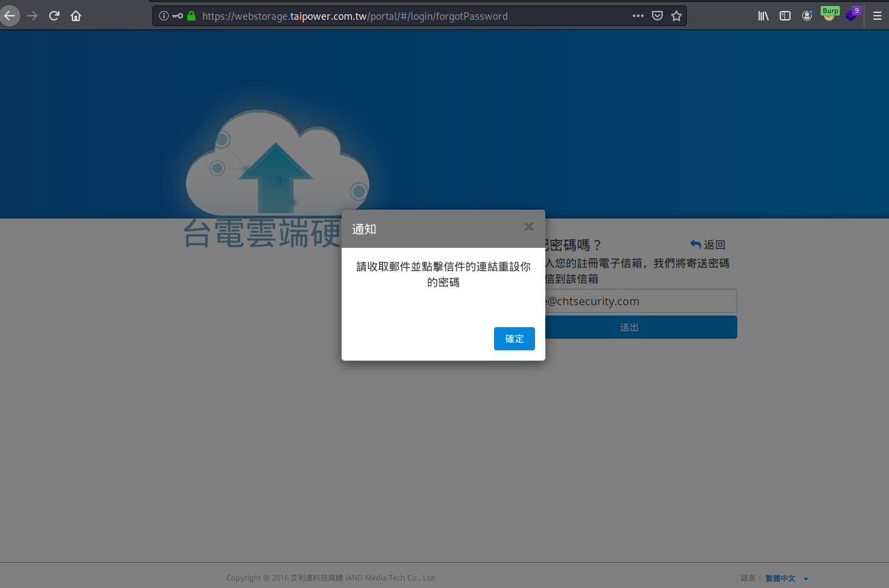Image resolution: width=889 pixels, height=588 pixels.
Task: Click the green padlock secure connection icon
Action: click(x=191, y=16)
